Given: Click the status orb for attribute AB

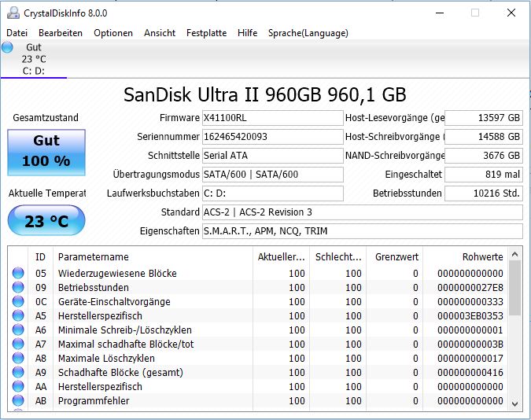Looking at the screenshot, I should tap(18, 400).
